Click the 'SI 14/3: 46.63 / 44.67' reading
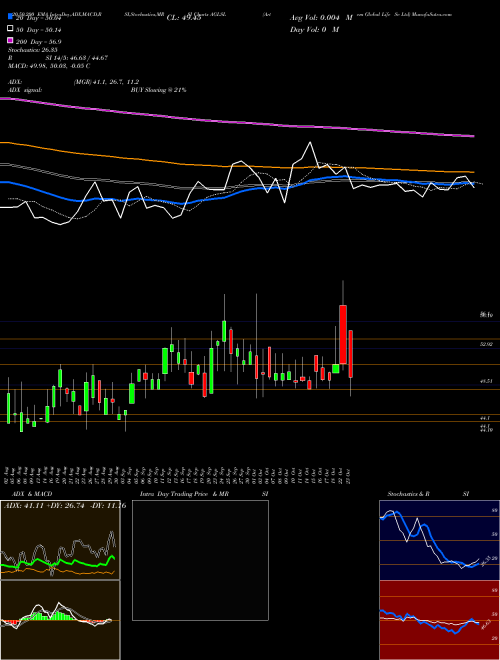500x660 pixels. tap(77, 58)
